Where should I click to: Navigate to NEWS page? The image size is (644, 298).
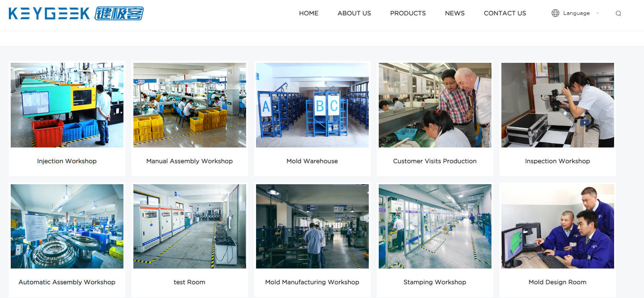pyautogui.click(x=455, y=13)
